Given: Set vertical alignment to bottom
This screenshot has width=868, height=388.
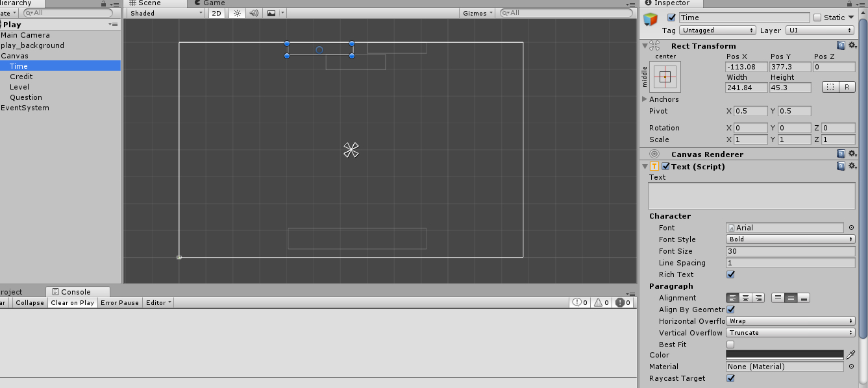Looking at the screenshot, I should click(803, 298).
